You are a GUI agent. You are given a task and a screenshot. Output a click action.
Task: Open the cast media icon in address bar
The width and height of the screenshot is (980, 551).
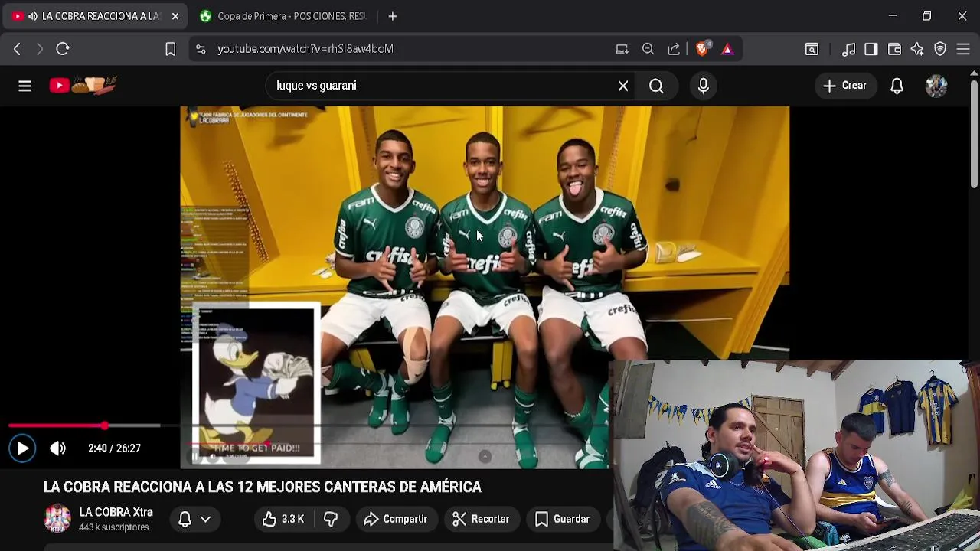622,49
